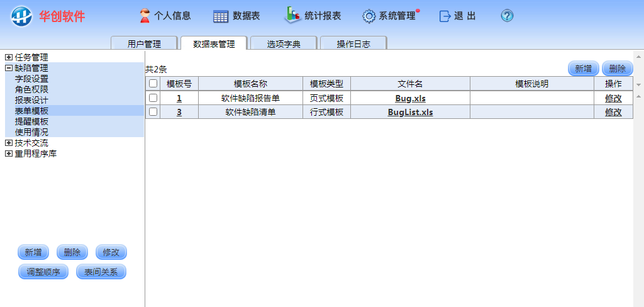Collapse the 缺陷管理 tree node
This screenshot has height=307, width=644.
(x=9, y=68)
